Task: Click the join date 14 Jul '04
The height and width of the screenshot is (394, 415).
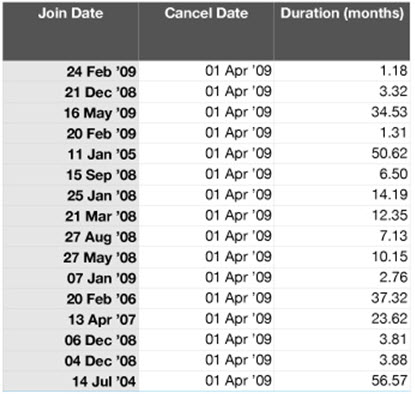Action: (104, 382)
